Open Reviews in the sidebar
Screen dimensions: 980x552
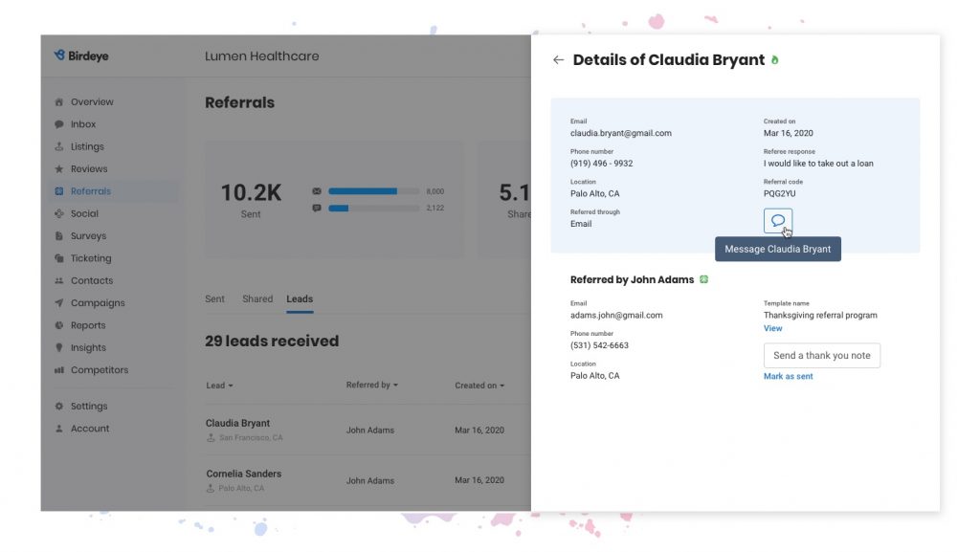coord(89,169)
